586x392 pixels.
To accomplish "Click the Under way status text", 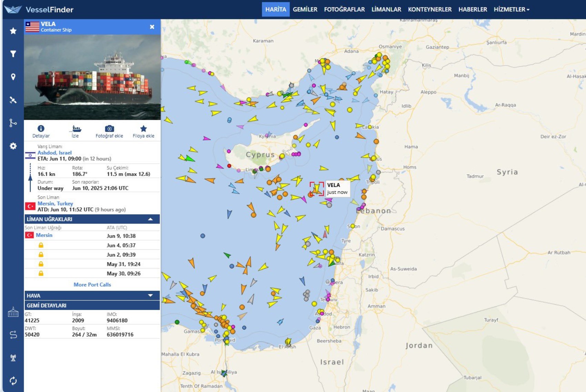I will point(50,188).
